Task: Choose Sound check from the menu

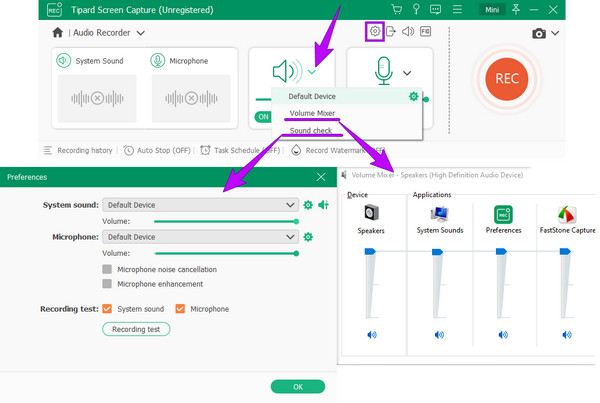Action: (x=311, y=131)
